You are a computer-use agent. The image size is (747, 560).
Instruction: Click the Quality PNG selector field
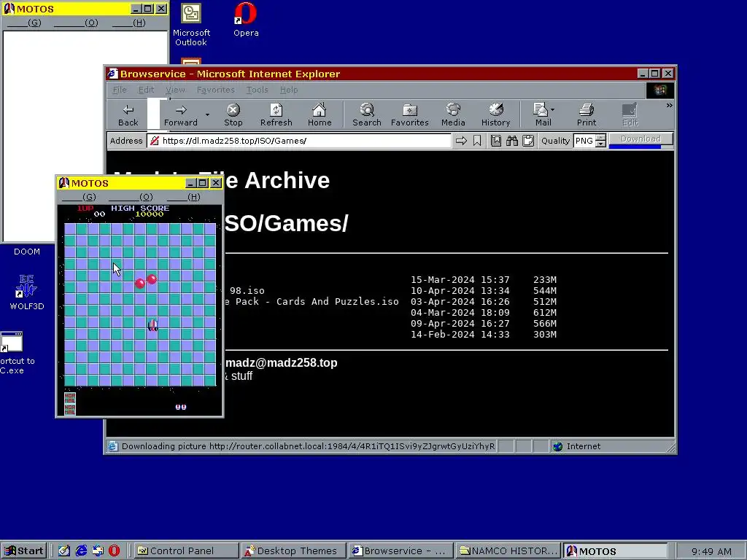click(584, 141)
